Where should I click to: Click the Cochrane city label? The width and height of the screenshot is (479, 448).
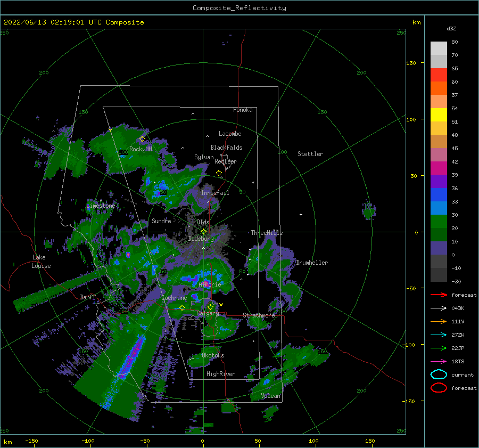[174, 298]
